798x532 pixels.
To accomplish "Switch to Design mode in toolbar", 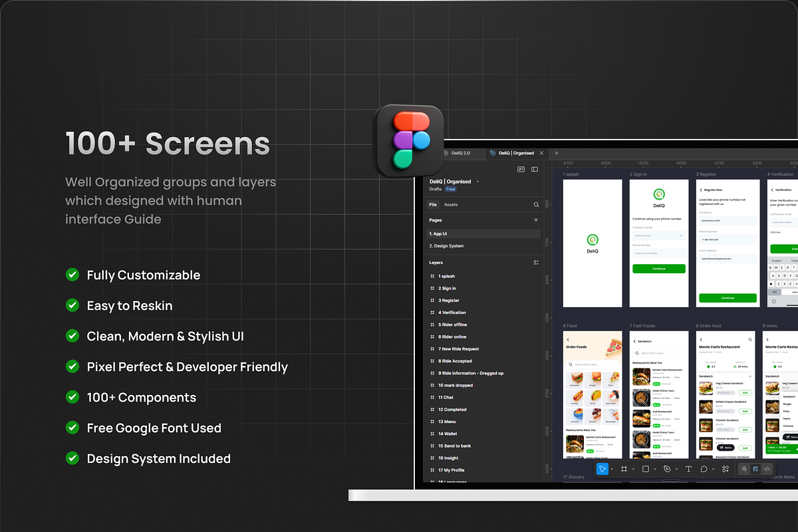I will [x=755, y=469].
